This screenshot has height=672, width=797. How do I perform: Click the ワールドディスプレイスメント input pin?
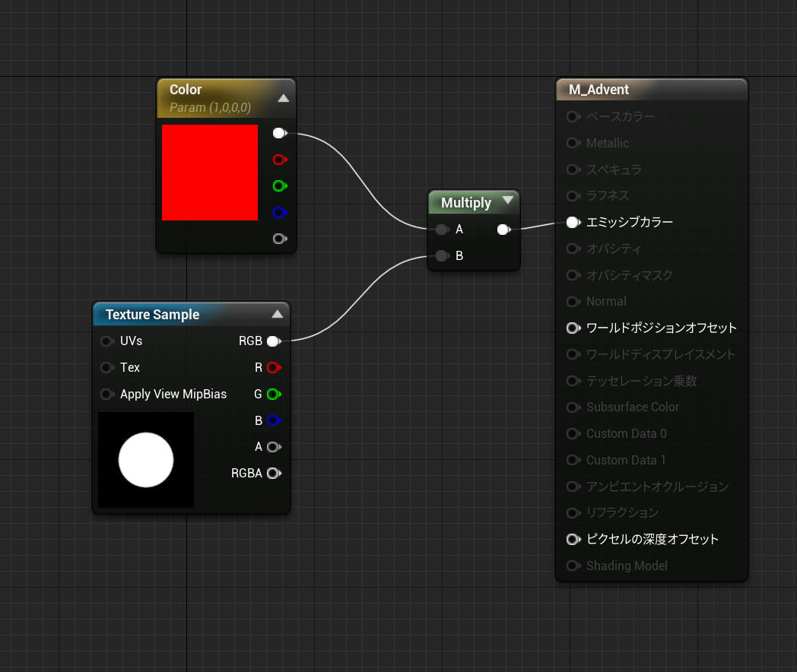click(573, 354)
